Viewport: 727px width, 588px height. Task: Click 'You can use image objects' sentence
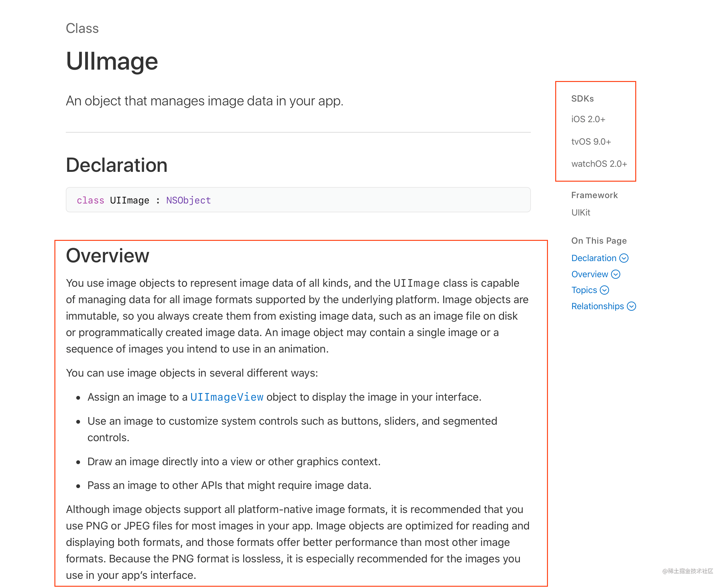pos(192,373)
